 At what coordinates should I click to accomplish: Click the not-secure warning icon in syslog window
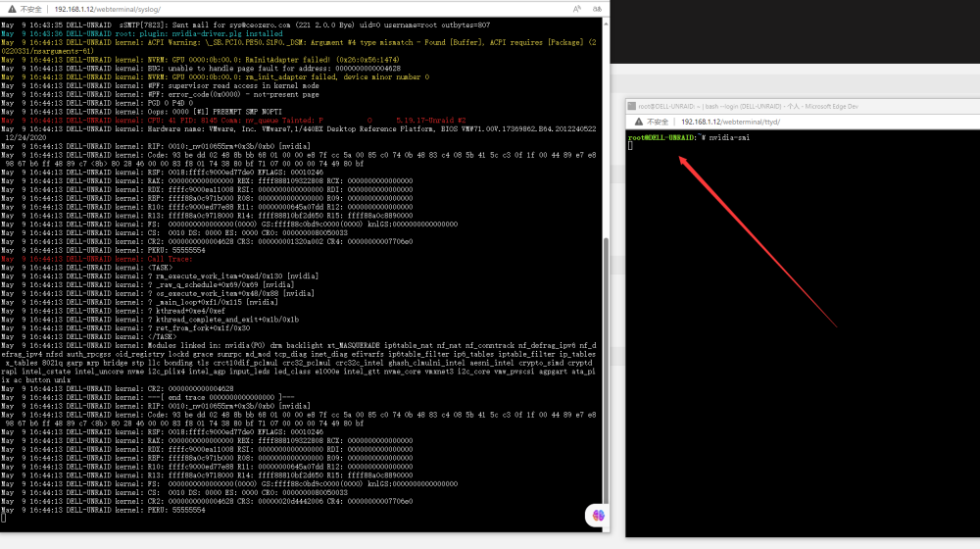click(x=12, y=10)
